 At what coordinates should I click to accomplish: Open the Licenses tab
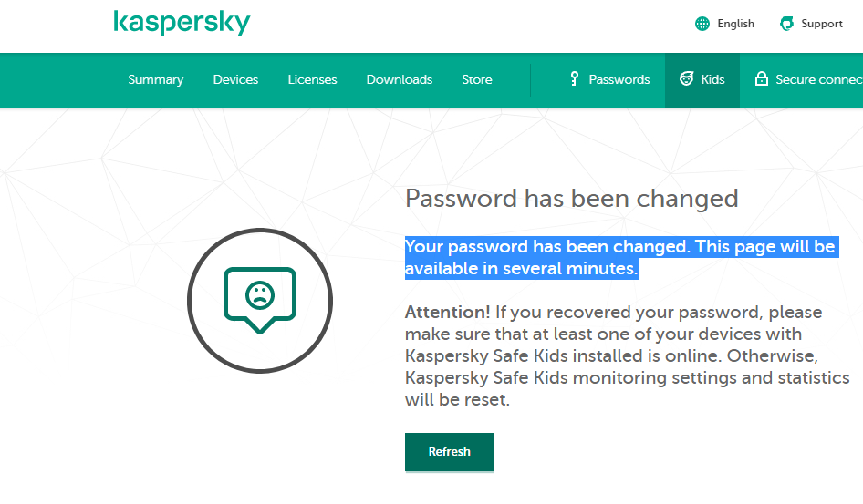pos(312,79)
